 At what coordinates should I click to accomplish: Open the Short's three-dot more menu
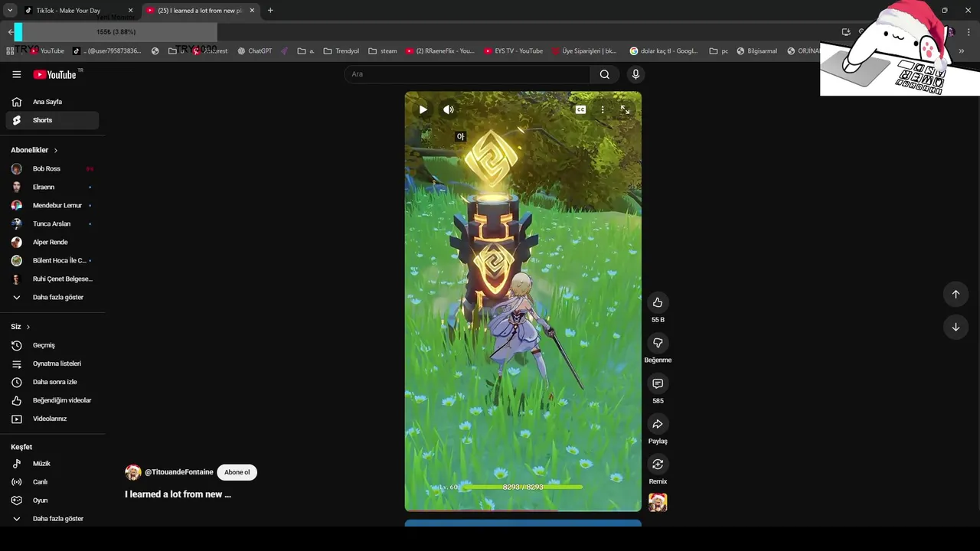[x=603, y=109]
